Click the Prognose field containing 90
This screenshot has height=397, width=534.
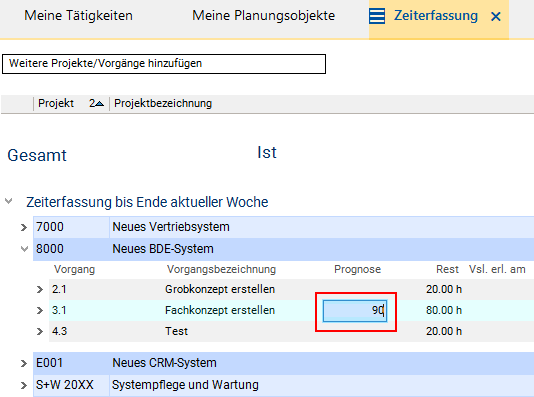pyautogui.click(x=355, y=311)
